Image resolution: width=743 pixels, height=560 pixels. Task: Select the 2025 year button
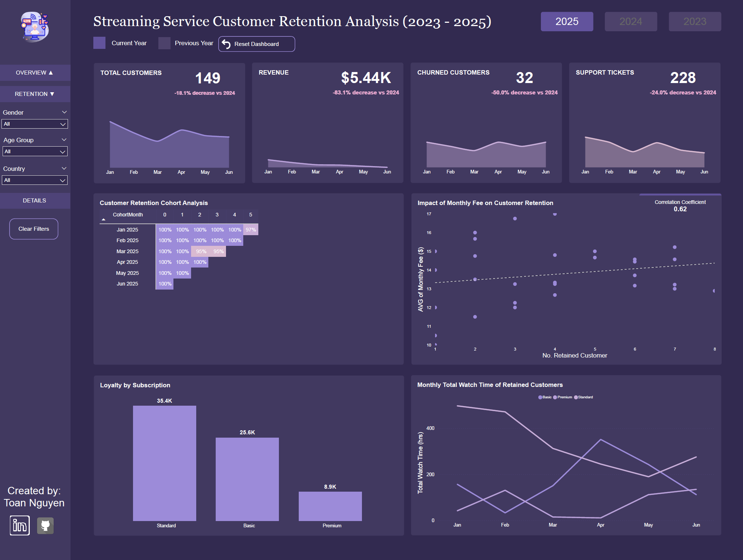coord(567,22)
